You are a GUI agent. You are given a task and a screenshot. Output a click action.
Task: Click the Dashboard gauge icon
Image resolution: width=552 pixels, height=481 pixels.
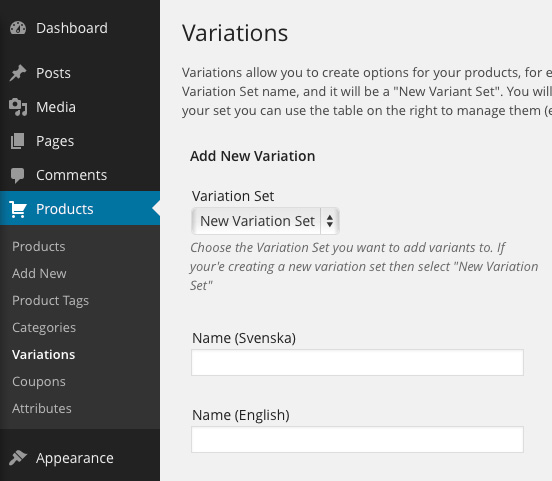pyautogui.click(x=18, y=28)
